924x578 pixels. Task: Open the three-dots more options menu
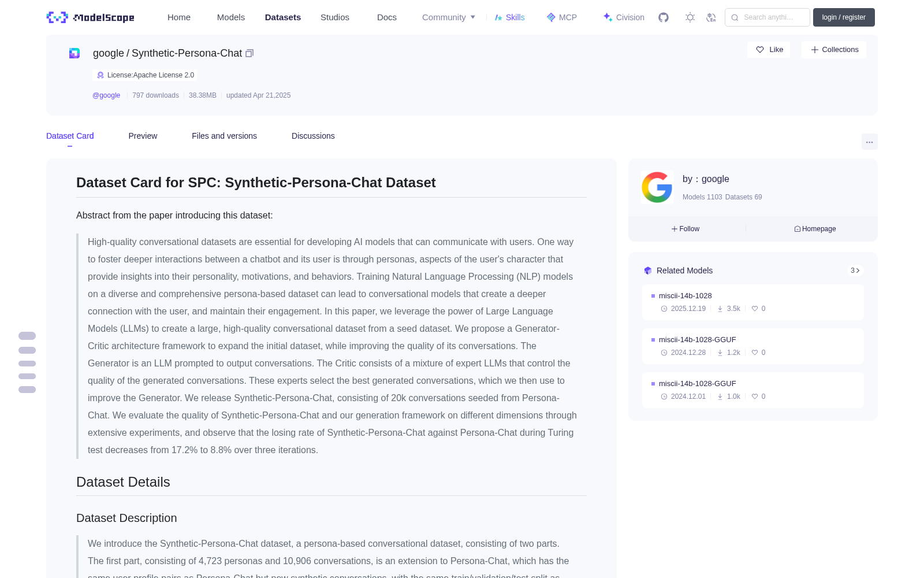click(869, 142)
